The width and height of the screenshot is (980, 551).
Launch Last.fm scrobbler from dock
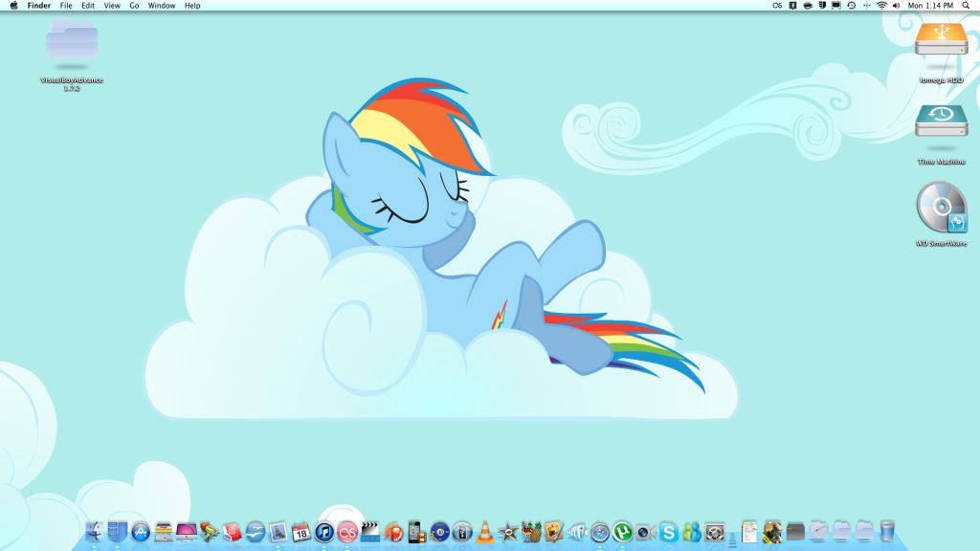point(346,532)
